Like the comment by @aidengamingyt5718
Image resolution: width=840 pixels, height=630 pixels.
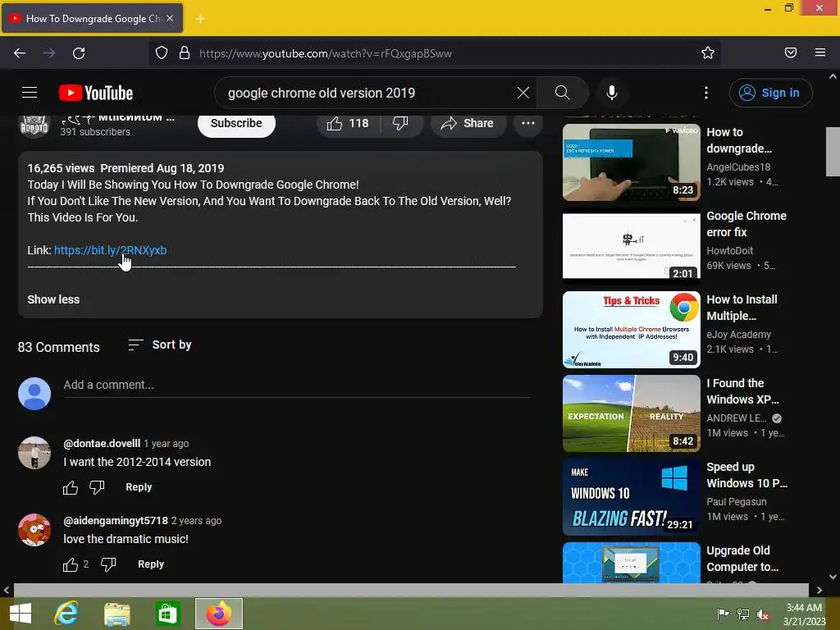point(71,564)
